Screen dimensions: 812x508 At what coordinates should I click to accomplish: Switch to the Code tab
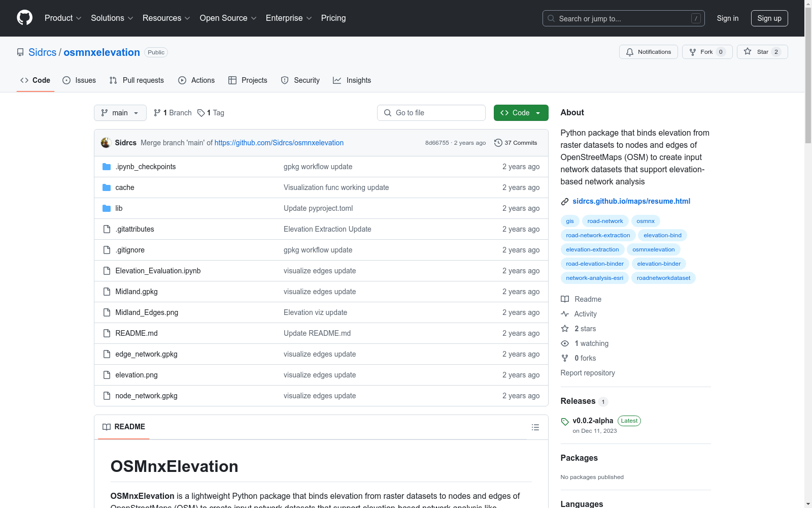[36, 80]
